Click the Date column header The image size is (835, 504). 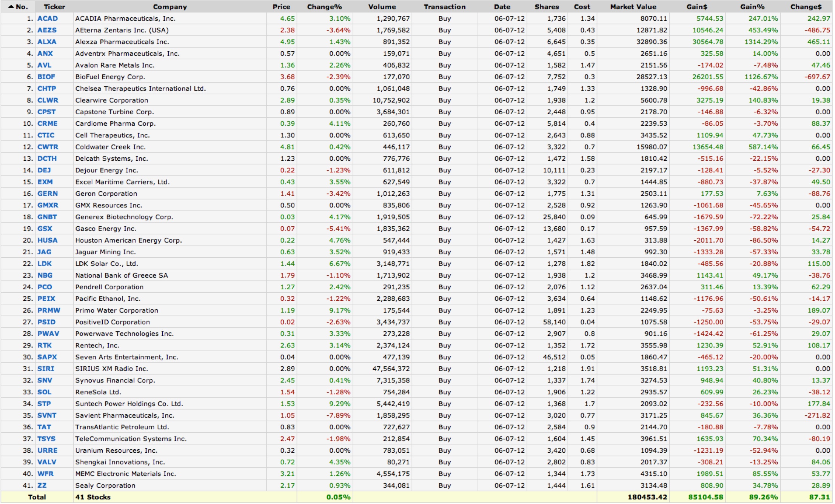pos(502,7)
